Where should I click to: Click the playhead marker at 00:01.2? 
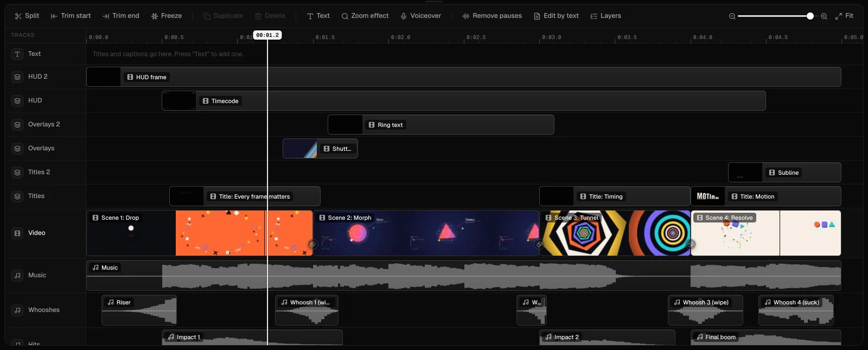[x=267, y=35]
